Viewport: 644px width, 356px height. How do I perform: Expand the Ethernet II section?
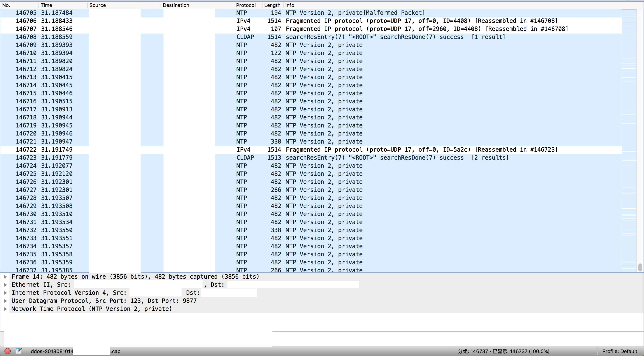(x=5, y=284)
